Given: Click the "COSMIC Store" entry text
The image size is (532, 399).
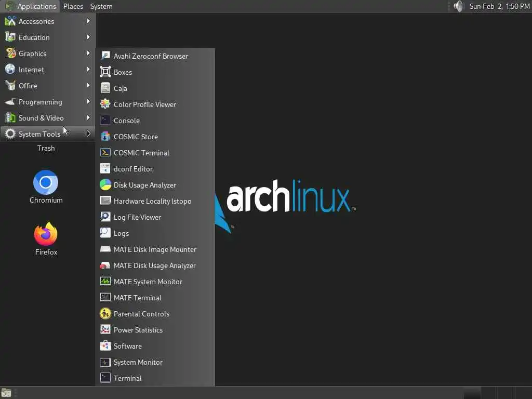Looking at the screenshot, I should (136, 137).
